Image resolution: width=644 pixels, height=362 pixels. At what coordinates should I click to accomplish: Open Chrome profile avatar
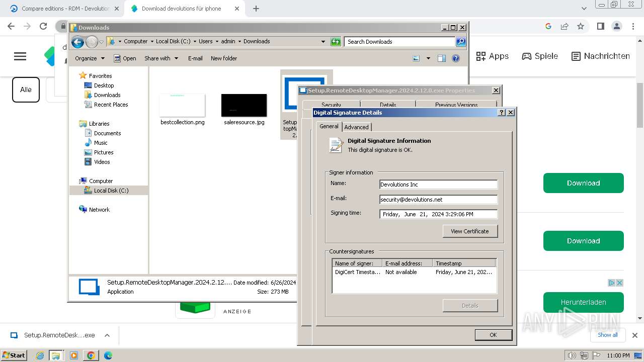(x=616, y=26)
